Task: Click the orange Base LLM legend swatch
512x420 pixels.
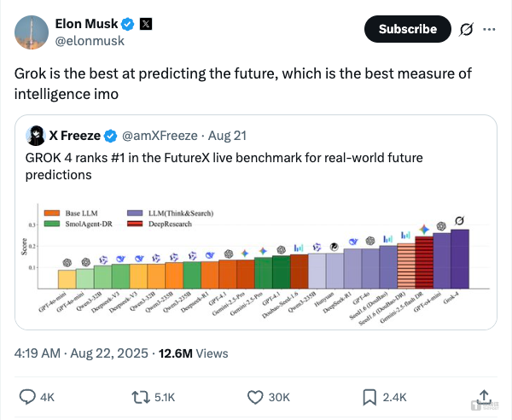Action: click(x=53, y=212)
